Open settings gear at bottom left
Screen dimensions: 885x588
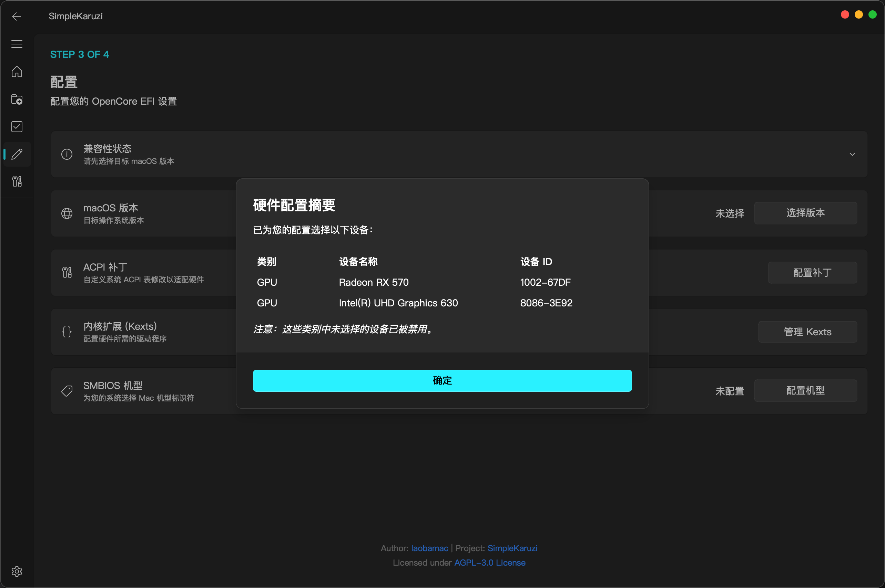pos(17,571)
